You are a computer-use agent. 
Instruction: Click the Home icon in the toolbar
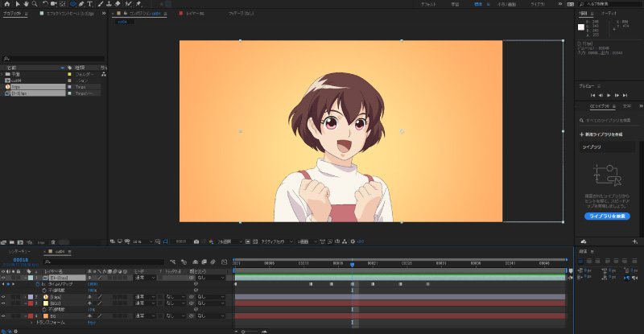click(6, 4)
